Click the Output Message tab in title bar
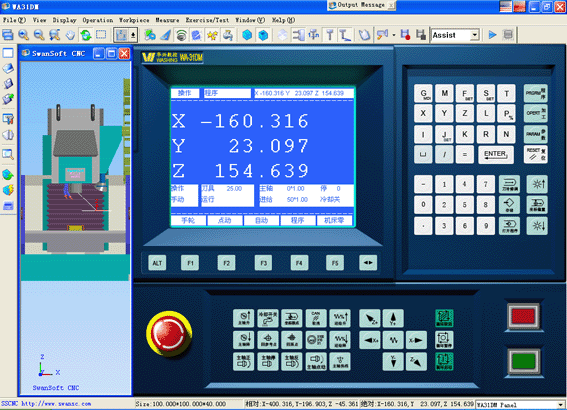The height and width of the screenshot is (410, 567). (361, 5)
